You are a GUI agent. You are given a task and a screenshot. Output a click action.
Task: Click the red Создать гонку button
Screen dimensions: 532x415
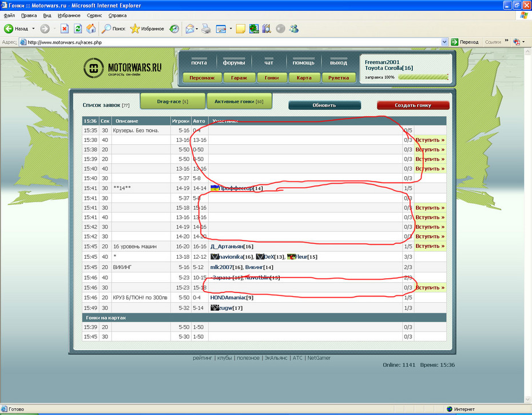(x=413, y=105)
